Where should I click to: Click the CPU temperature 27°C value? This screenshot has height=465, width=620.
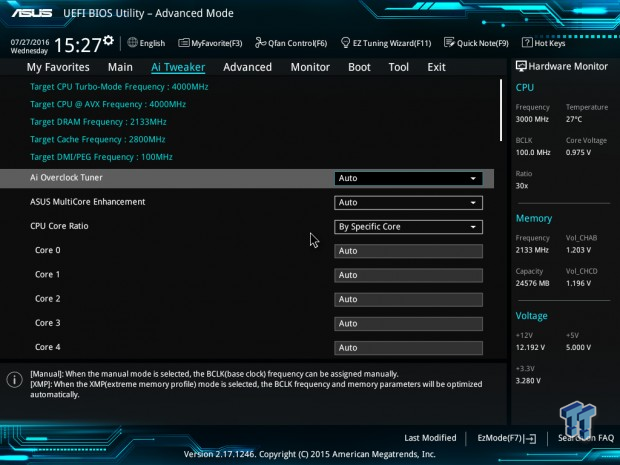[x=574, y=119]
